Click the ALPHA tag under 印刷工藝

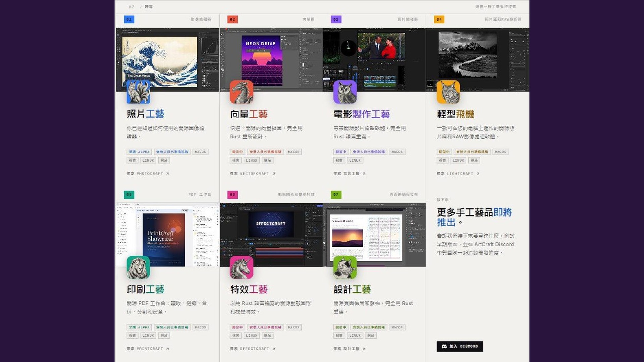[x=139, y=327]
